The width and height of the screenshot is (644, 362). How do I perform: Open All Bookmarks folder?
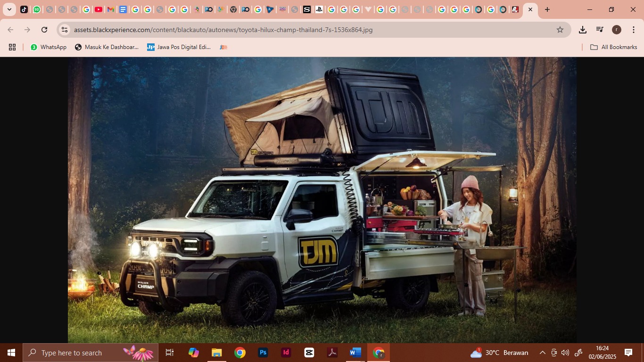613,47
